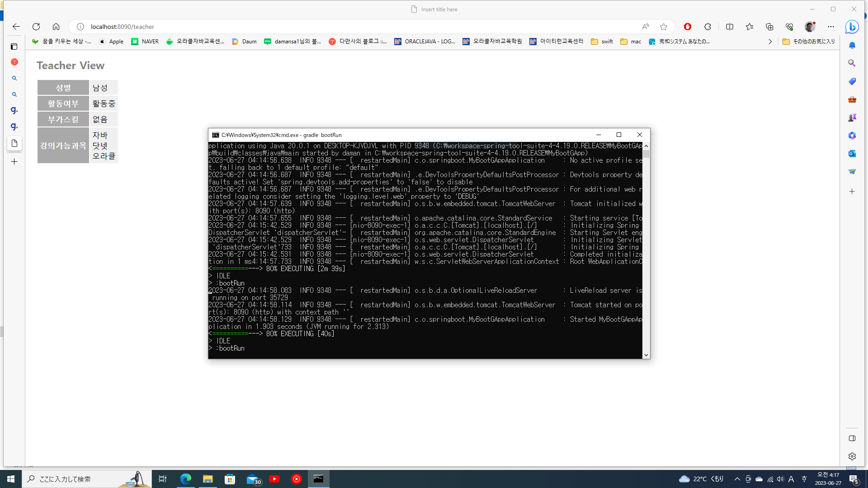
Task: Show hidden system tray icons
Action: pyautogui.click(x=737, y=479)
